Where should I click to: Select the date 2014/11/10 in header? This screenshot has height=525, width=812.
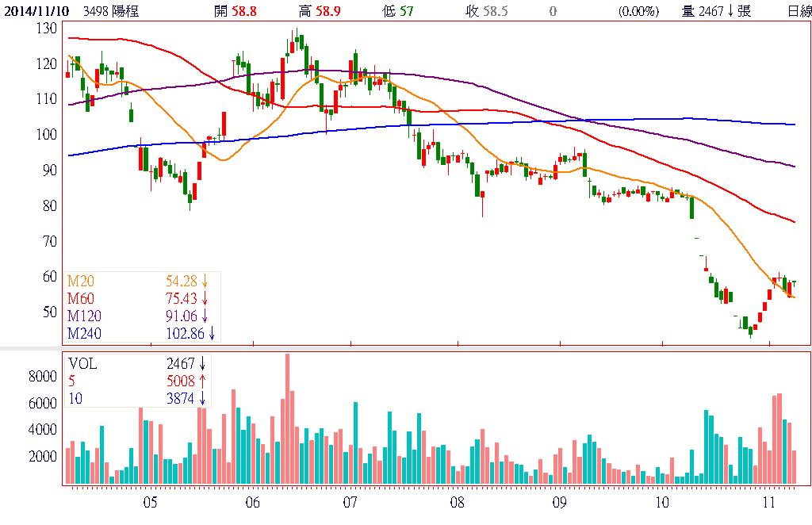pyautogui.click(x=37, y=11)
